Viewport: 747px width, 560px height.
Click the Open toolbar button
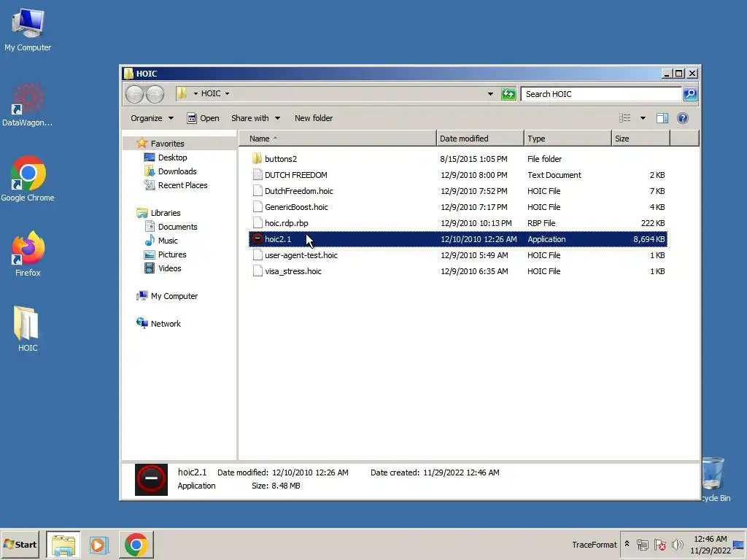pyautogui.click(x=203, y=118)
